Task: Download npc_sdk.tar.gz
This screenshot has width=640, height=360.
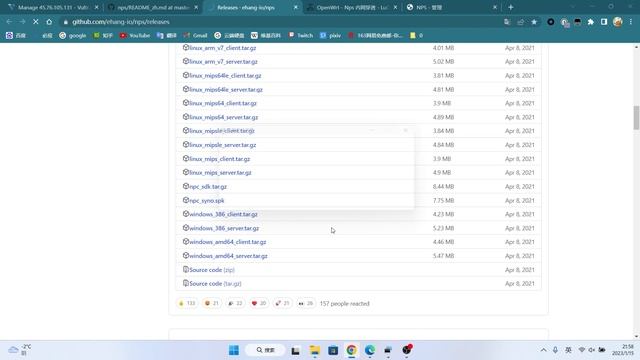Action: point(208,187)
